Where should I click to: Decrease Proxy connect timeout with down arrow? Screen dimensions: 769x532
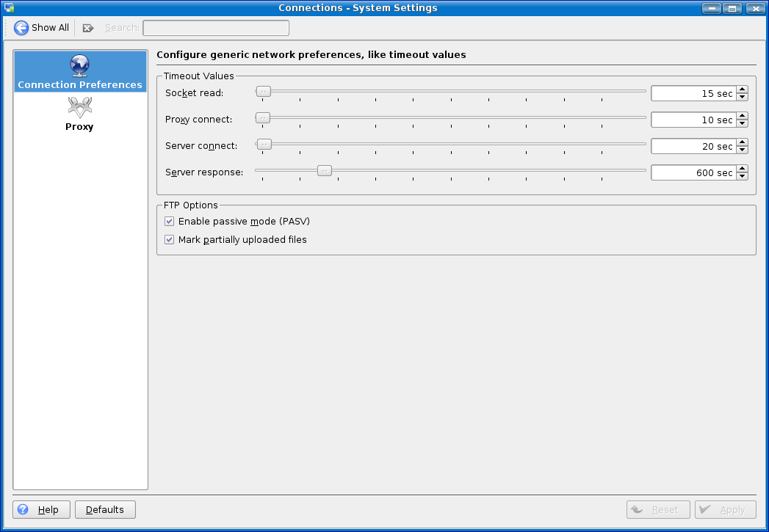click(x=742, y=123)
